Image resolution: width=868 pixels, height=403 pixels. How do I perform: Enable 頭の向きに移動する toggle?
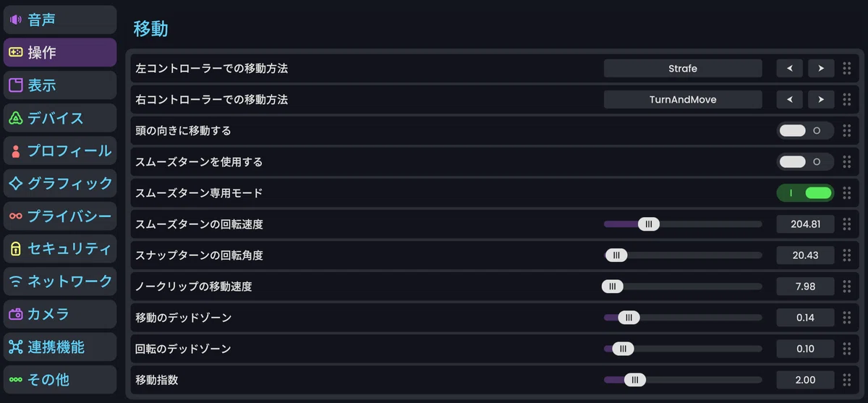pos(805,131)
